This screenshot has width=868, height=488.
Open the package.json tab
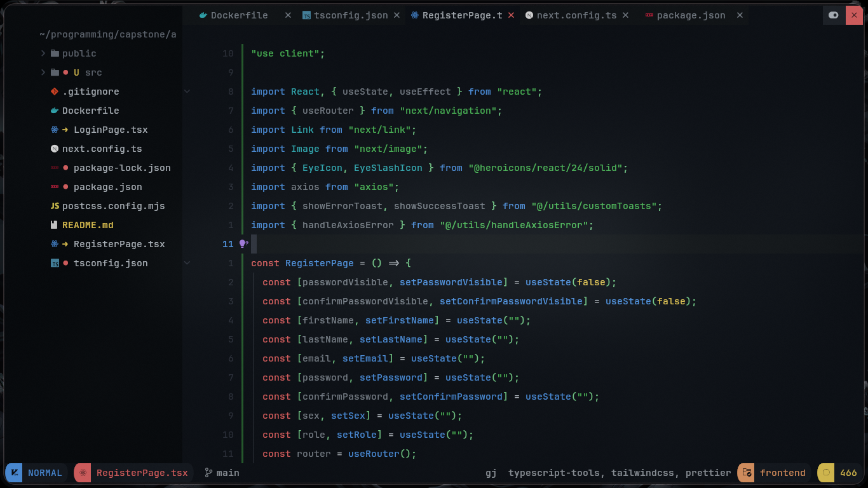click(x=691, y=15)
